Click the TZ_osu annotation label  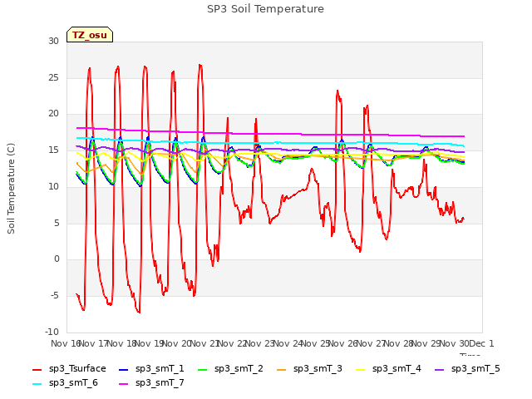pos(90,35)
